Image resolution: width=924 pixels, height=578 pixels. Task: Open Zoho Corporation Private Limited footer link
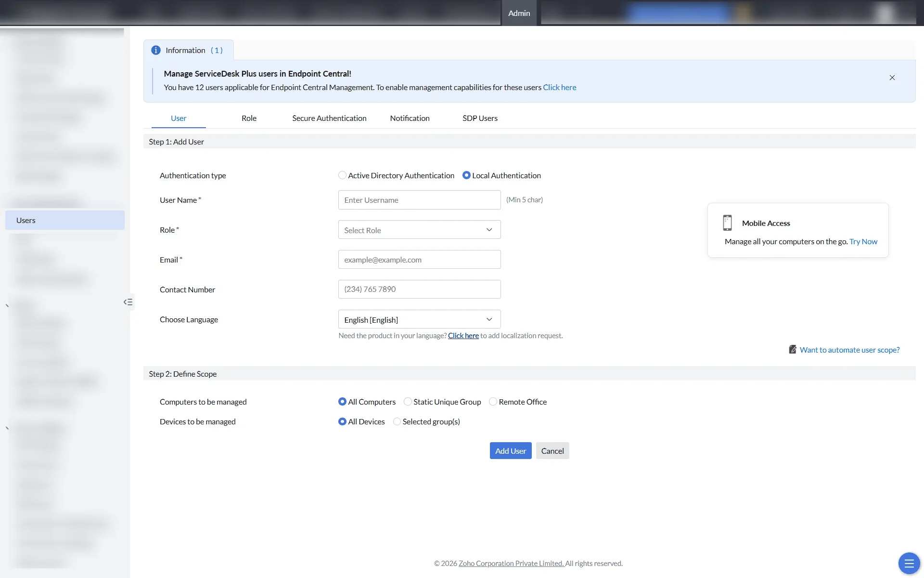point(511,563)
